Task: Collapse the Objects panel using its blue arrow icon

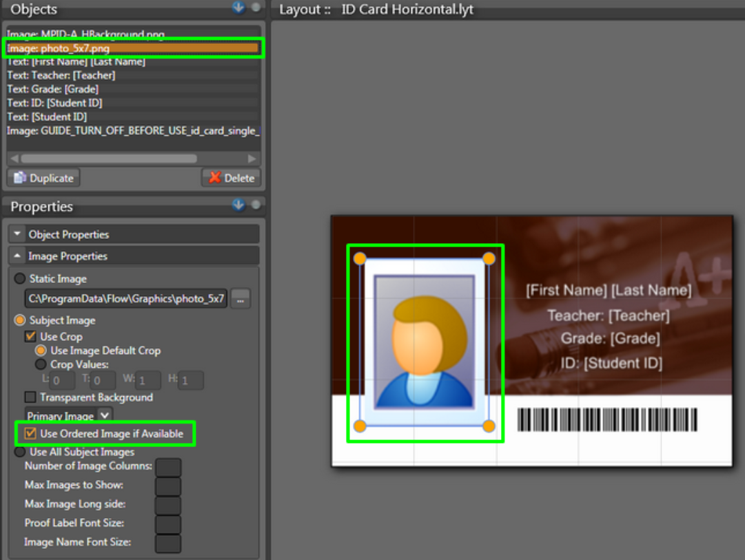Action: point(238,8)
